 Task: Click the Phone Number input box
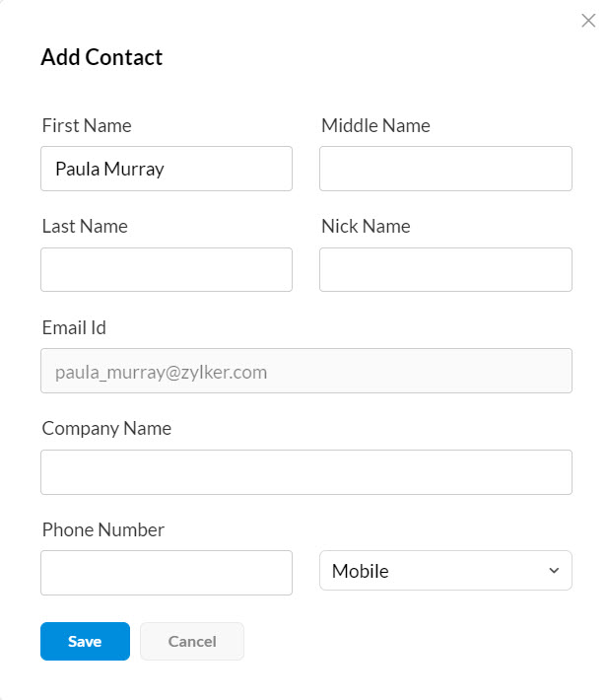point(167,573)
